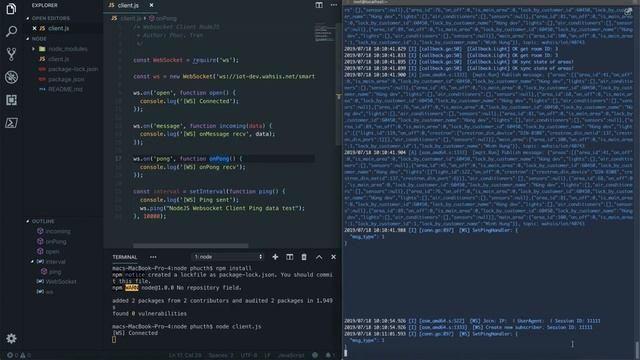
Task: Click the Spaces indentation status item
Action: point(220,356)
